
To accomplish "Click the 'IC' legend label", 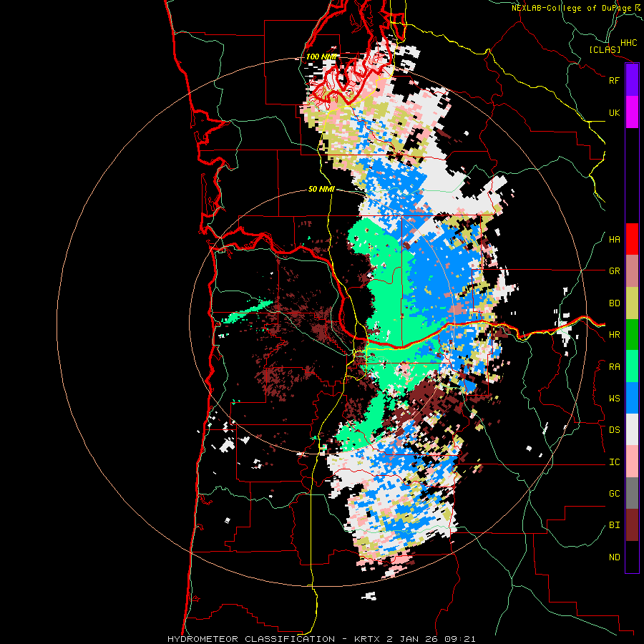I will pos(614,462).
